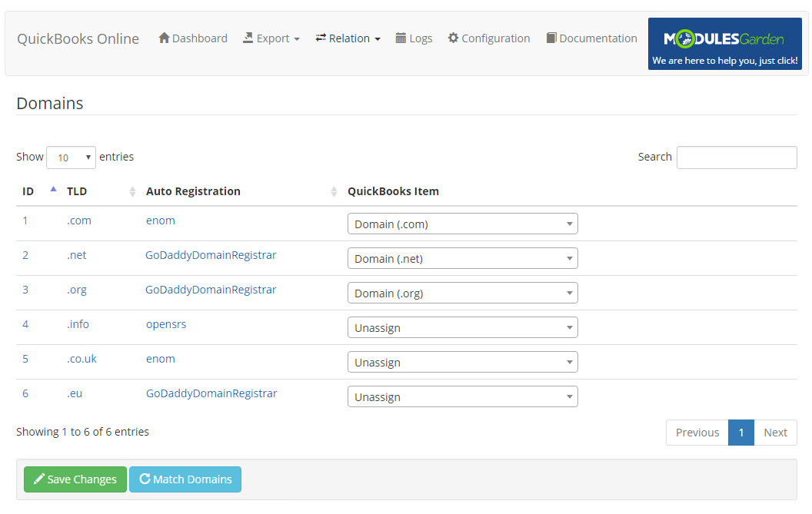Viewport: 812px width, 514px height.
Task: Click the Match Domains refresh icon
Action: (145, 479)
